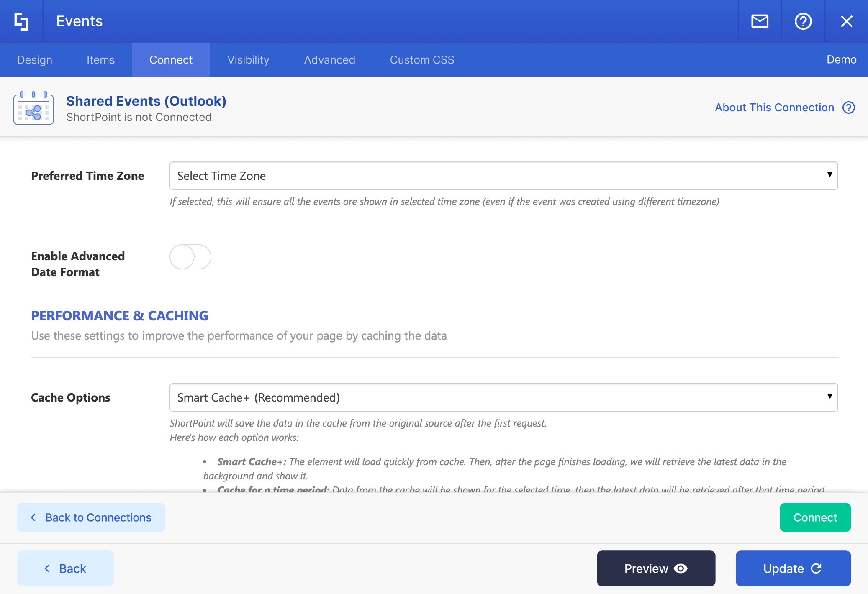This screenshot has height=594, width=868.
Task: Enable Advanced Date Format toggle
Action: click(x=190, y=257)
